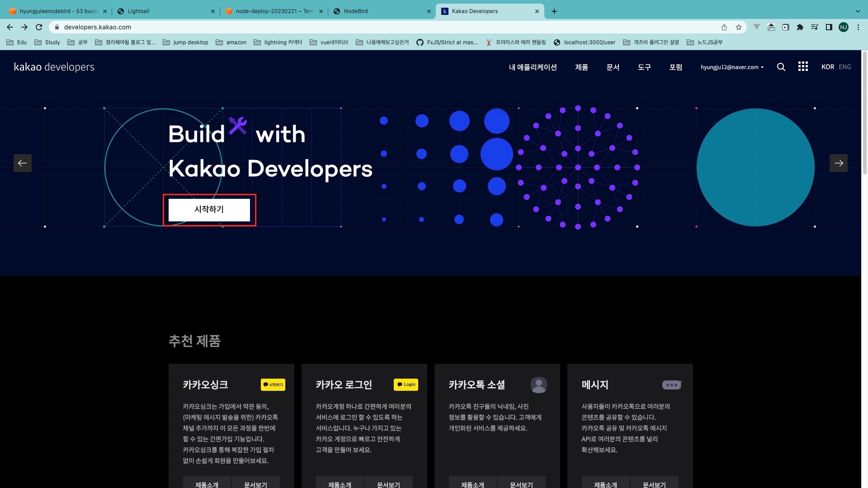Open the search magnifier on Kakao Developers
The width and height of the screenshot is (868, 488).
pyautogui.click(x=781, y=67)
